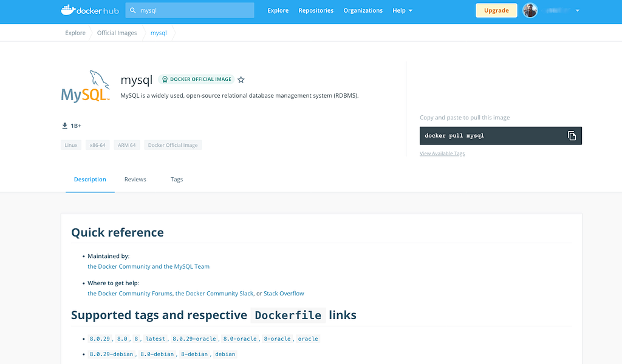Click the Docker Hub whale logo

click(x=90, y=10)
